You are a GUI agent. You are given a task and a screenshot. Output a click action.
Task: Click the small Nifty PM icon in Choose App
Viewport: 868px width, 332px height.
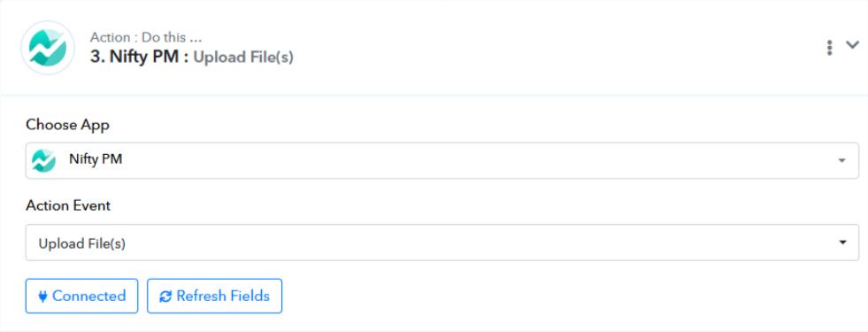[43, 160]
